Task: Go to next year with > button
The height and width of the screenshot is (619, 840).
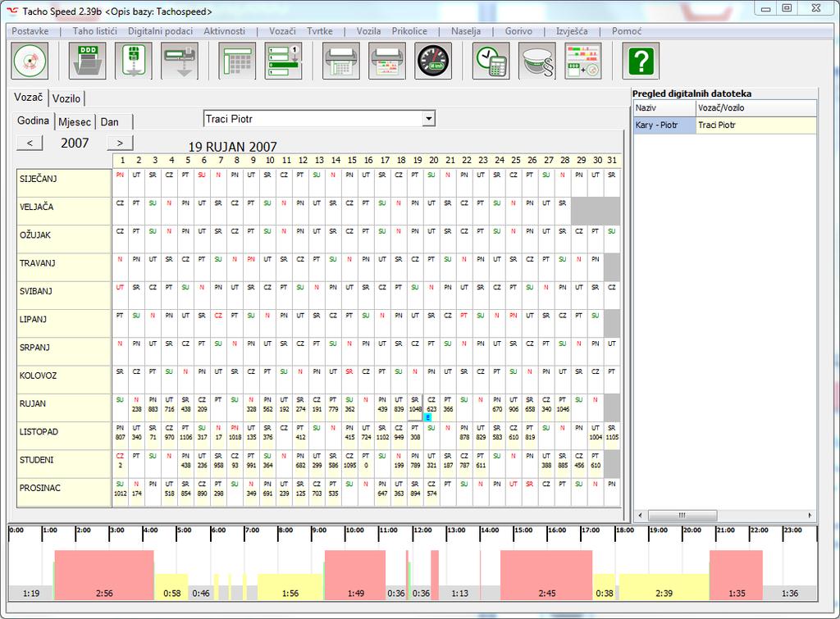Action: pos(120,143)
